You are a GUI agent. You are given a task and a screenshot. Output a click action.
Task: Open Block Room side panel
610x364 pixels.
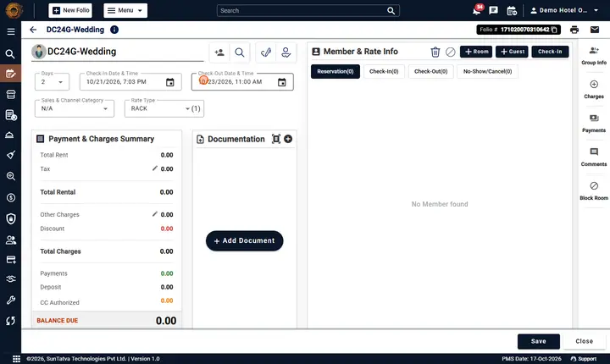click(594, 191)
